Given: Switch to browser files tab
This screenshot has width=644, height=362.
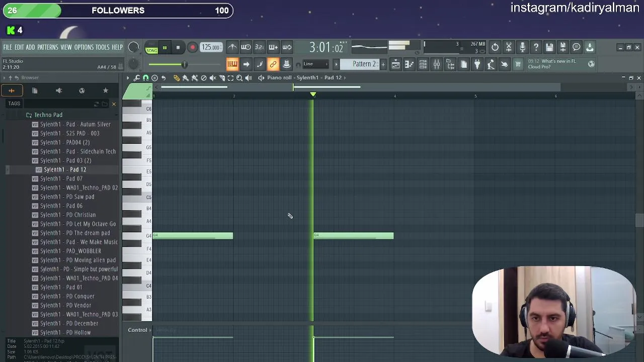Looking at the screenshot, I should click(x=35, y=90).
